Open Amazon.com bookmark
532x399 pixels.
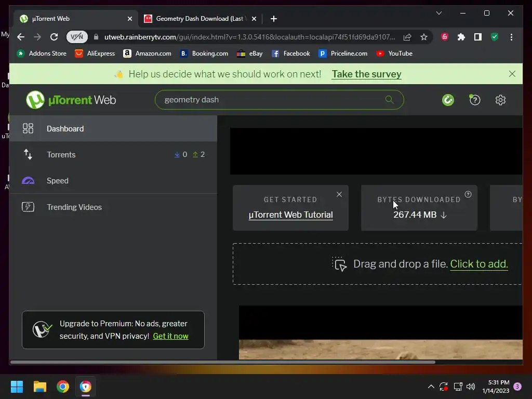pyautogui.click(x=147, y=54)
